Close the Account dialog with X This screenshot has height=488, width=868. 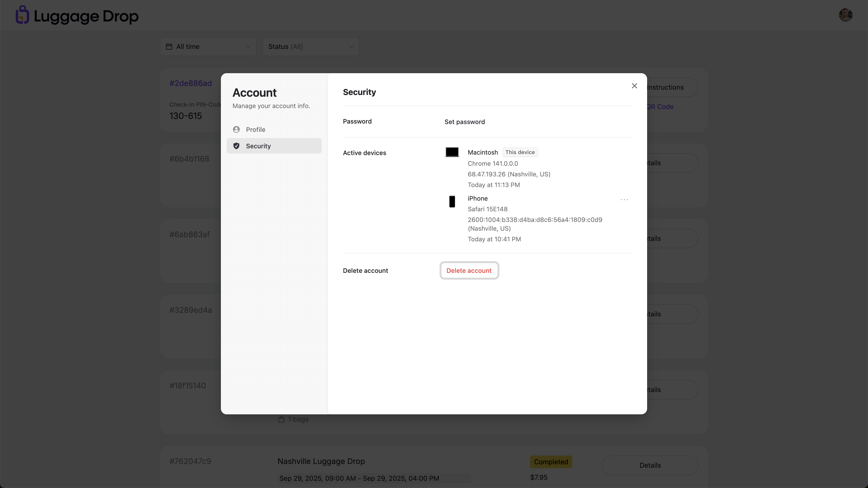(634, 86)
